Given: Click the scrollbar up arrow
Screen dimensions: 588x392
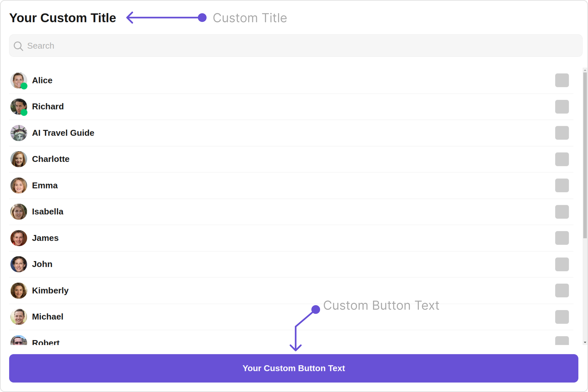Looking at the screenshot, I should click(585, 70).
